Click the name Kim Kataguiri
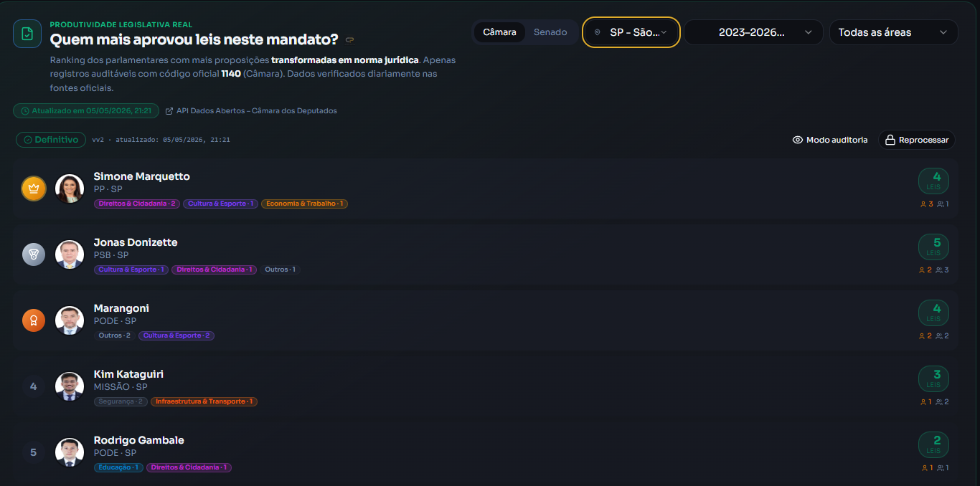The width and height of the screenshot is (980, 486). pos(129,374)
